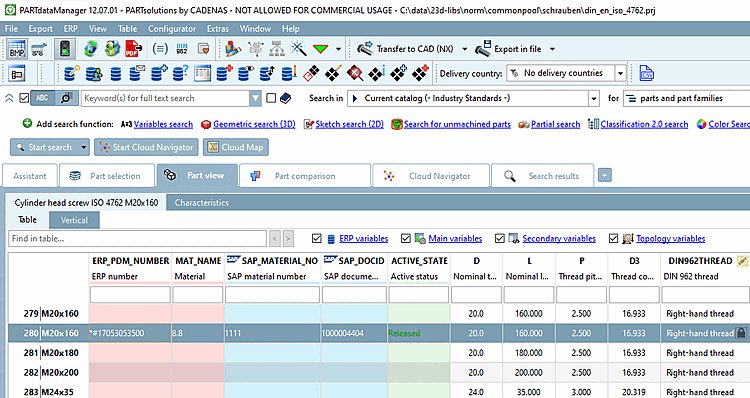The image size is (750, 398).
Task: Open the Configurator menu
Action: click(172, 29)
